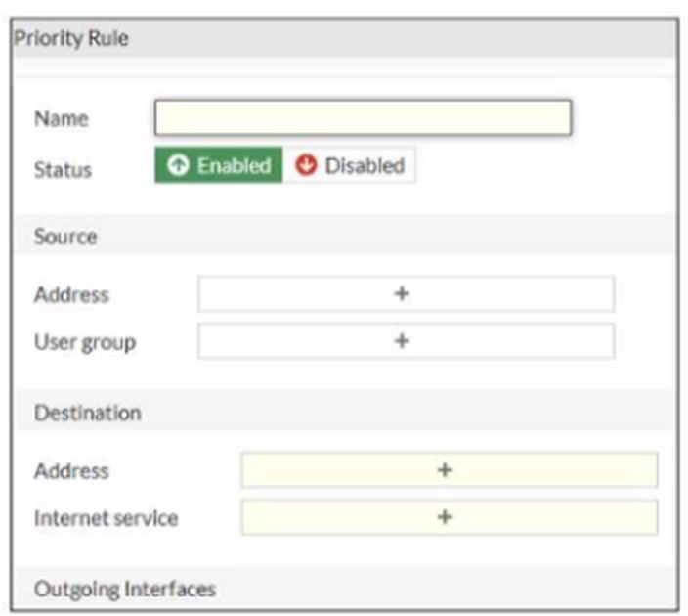Click the red Disabled down-arrow icon
The width and height of the screenshot is (688, 616).
(x=306, y=165)
